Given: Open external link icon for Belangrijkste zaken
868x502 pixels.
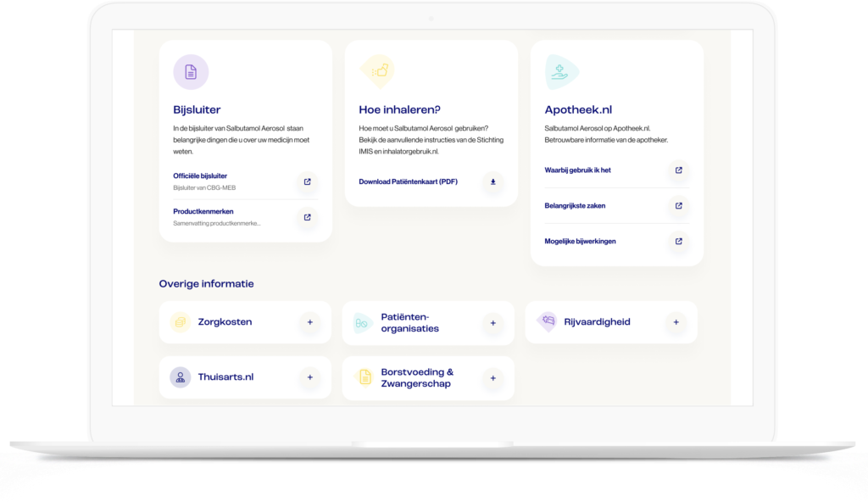Looking at the screenshot, I should point(678,205).
